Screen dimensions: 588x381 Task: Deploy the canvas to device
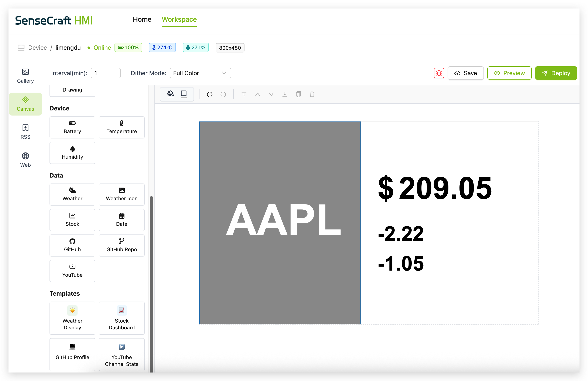pos(556,73)
